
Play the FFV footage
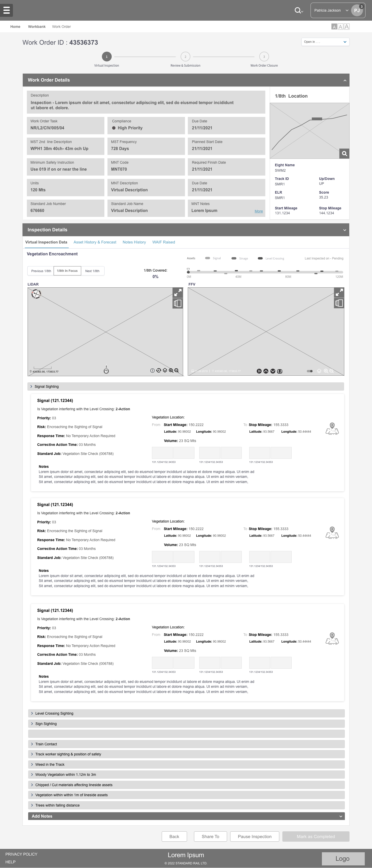[259, 371]
